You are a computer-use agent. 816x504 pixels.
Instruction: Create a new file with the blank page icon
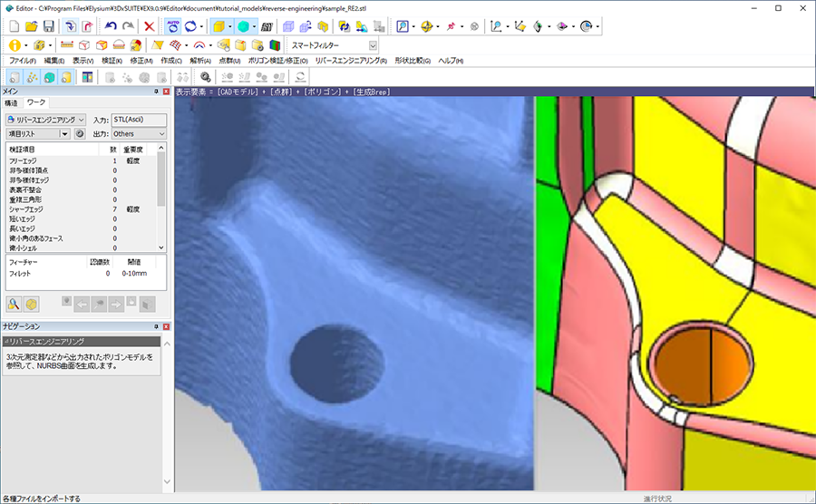[x=14, y=26]
